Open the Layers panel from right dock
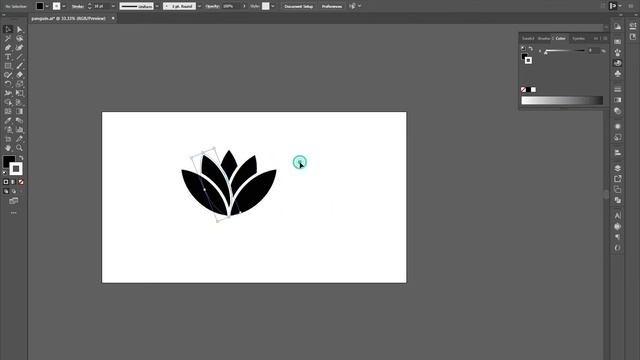640x360 pixels. 618,168
